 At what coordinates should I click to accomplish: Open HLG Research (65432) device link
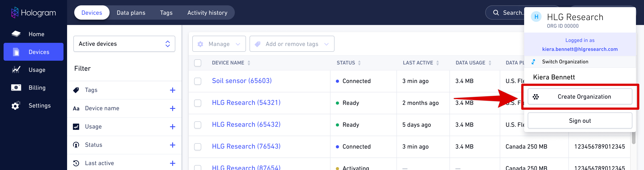point(246,124)
